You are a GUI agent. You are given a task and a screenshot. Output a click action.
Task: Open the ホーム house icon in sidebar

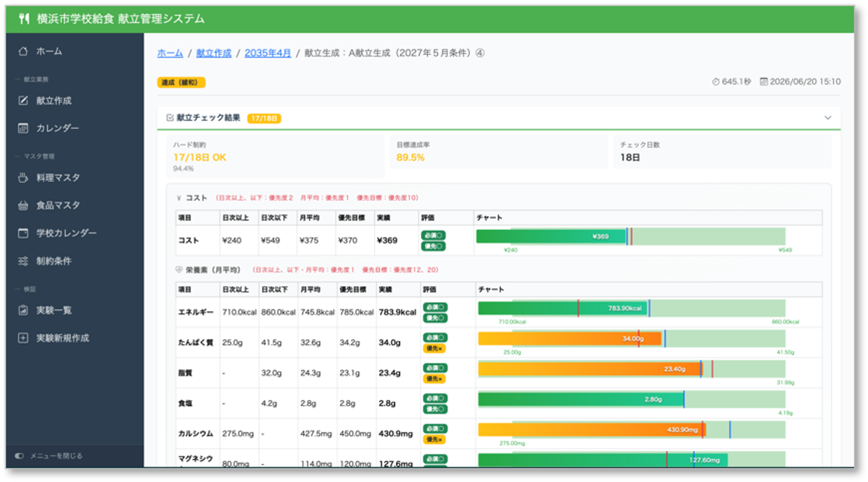click(23, 51)
